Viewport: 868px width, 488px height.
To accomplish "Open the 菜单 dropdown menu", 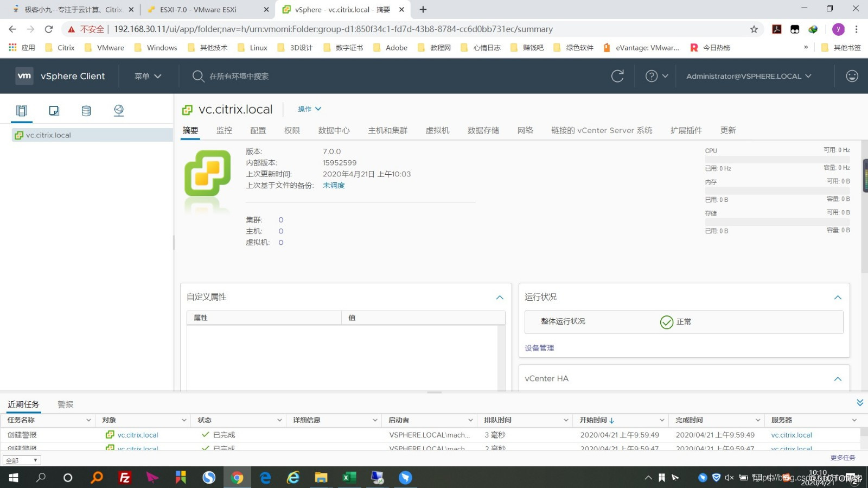I will point(148,76).
